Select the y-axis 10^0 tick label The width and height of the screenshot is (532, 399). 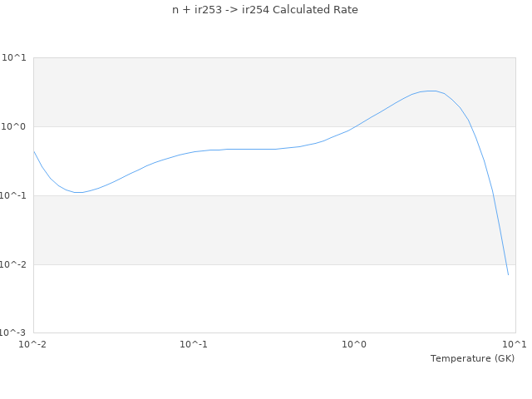14,126
